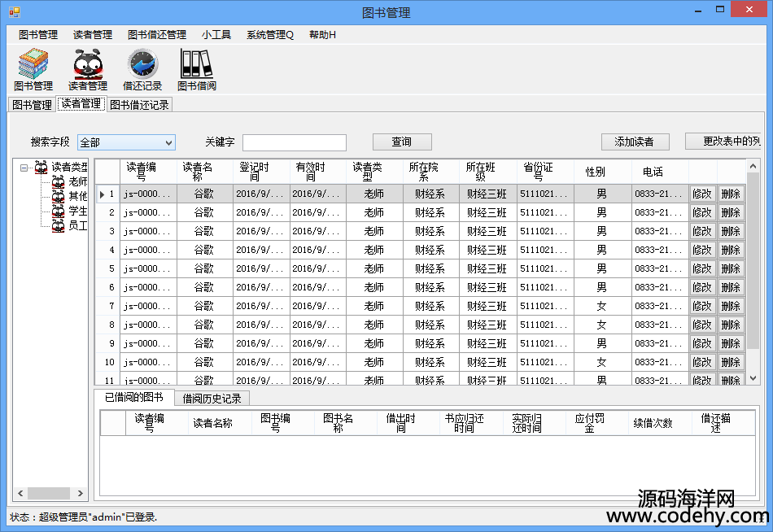Click the 查询 search button
Image resolution: width=773 pixels, height=532 pixels.
click(402, 142)
